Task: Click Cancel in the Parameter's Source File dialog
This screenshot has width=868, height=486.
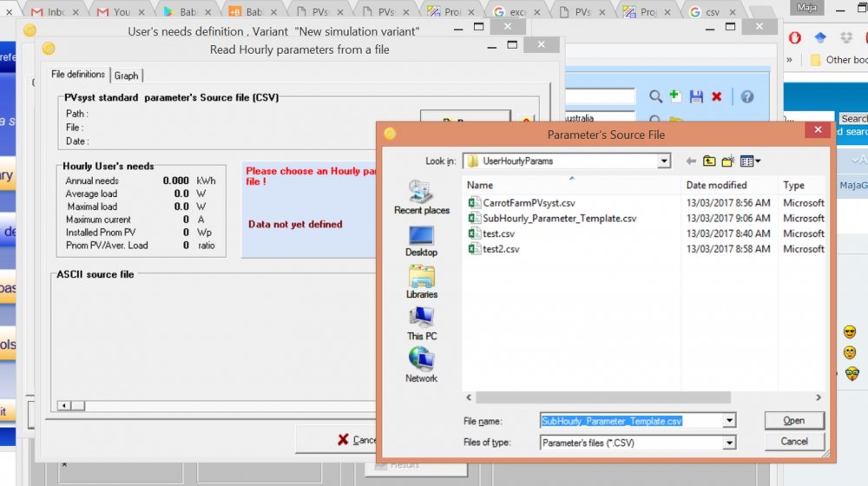Action: point(793,441)
